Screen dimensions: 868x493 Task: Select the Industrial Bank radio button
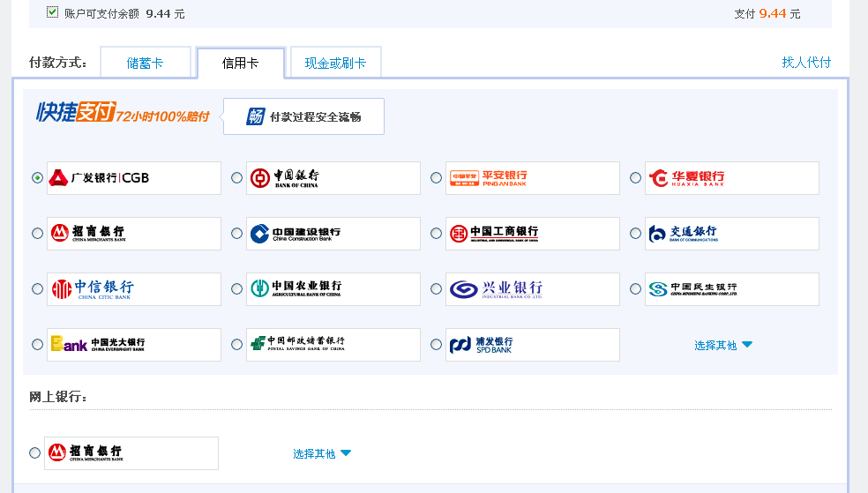(437, 289)
